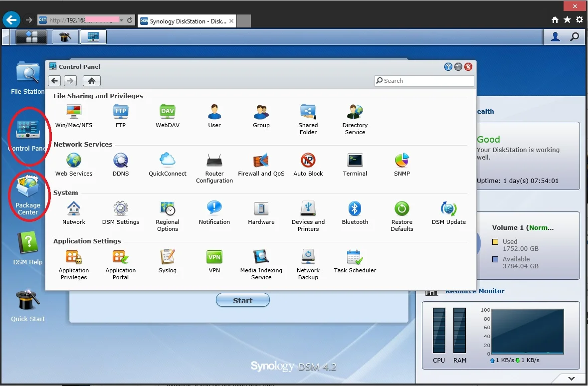Open the Group management icon
The width and height of the screenshot is (588, 386).
click(x=261, y=116)
